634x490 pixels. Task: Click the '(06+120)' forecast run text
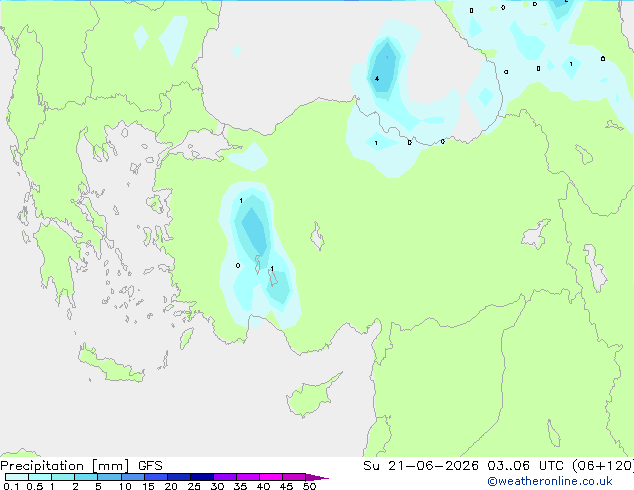pos(602,466)
